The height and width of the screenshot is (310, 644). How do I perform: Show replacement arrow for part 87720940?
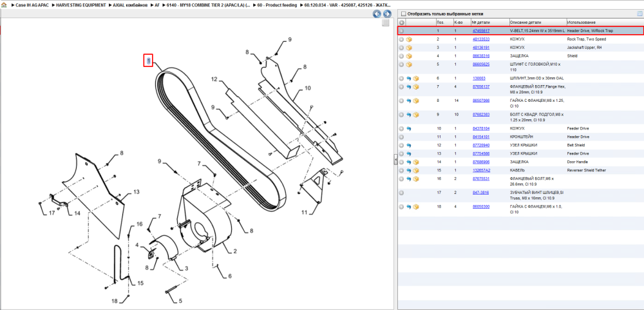point(409,145)
